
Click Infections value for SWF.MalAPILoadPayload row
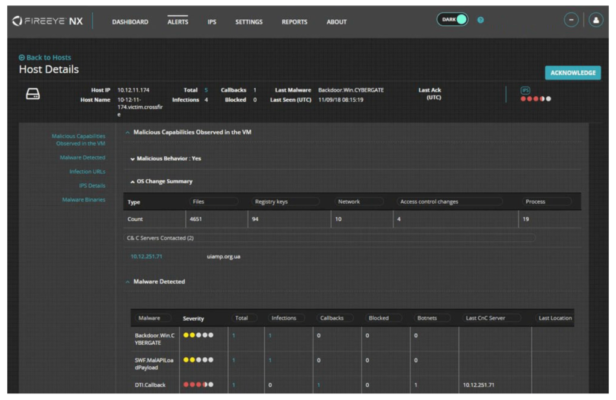(270, 360)
